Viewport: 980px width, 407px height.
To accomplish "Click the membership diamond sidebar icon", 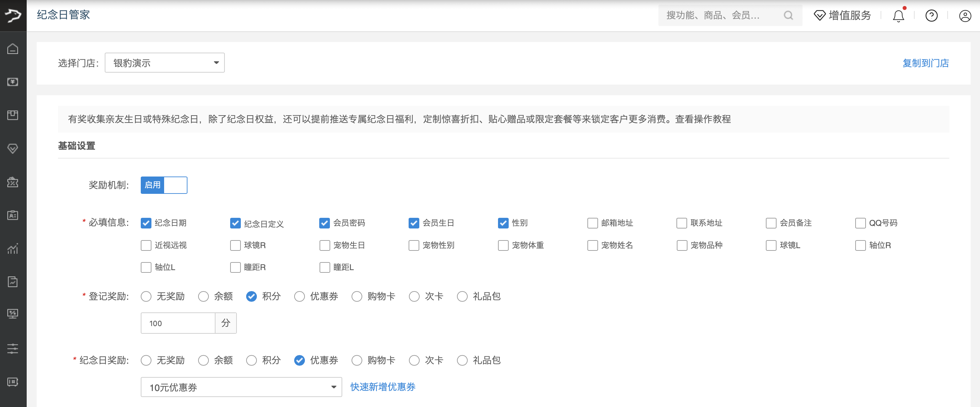I will [13, 148].
